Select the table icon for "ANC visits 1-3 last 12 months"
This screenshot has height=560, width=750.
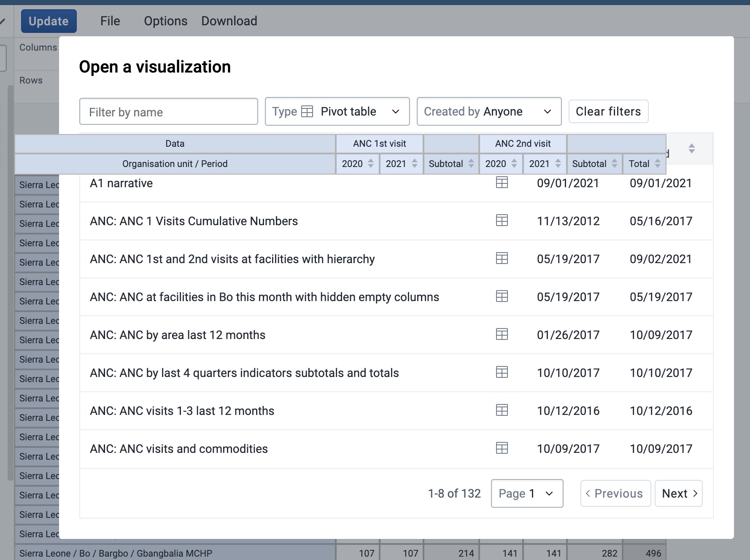point(502,410)
